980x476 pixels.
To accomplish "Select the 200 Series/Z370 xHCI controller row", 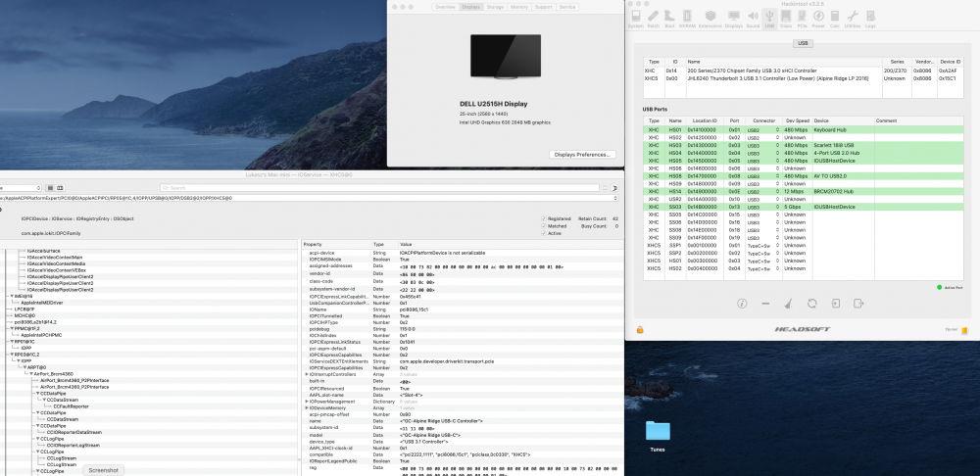I will (804, 71).
